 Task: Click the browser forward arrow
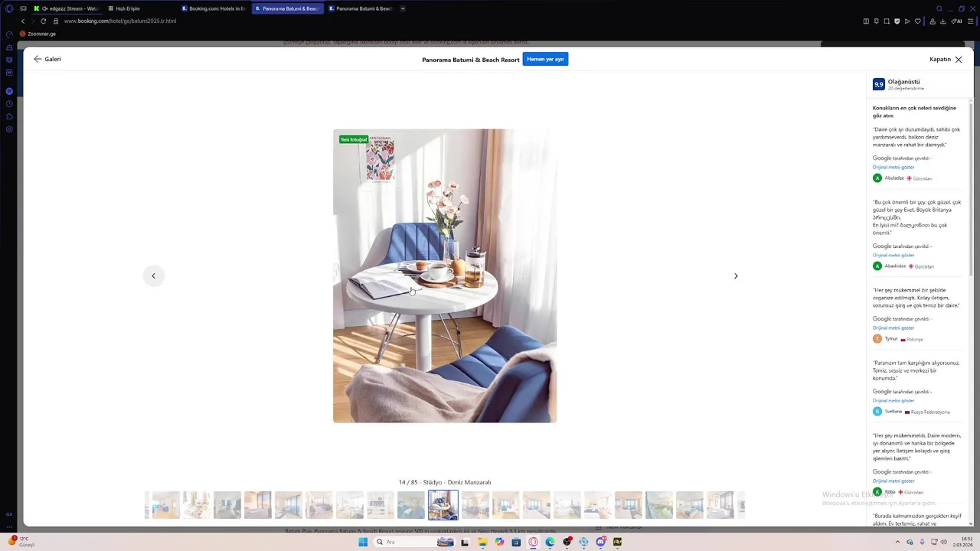33,21
